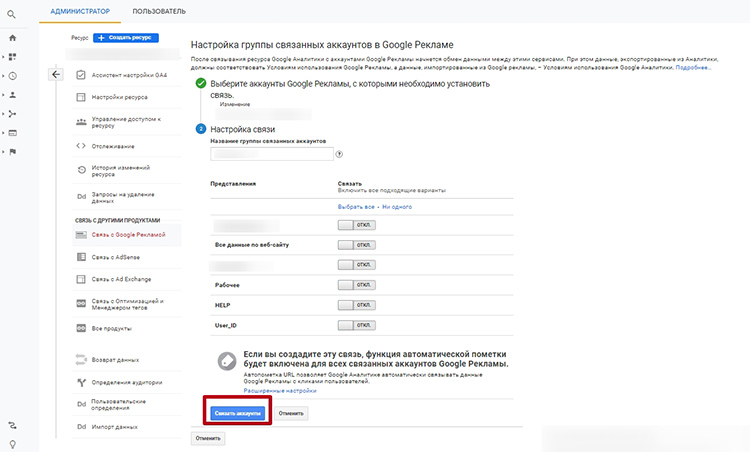Image resolution: width=750 pixels, height=452 pixels.
Task: Click the blue Связать аккаунты button
Action: click(237, 413)
